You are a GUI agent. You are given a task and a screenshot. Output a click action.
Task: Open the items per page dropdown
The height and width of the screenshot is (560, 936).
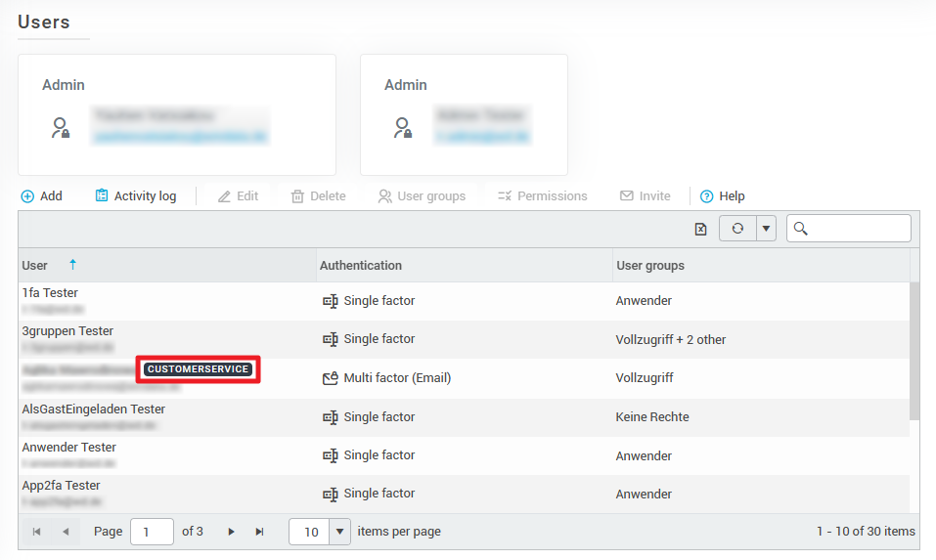pyautogui.click(x=340, y=532)
